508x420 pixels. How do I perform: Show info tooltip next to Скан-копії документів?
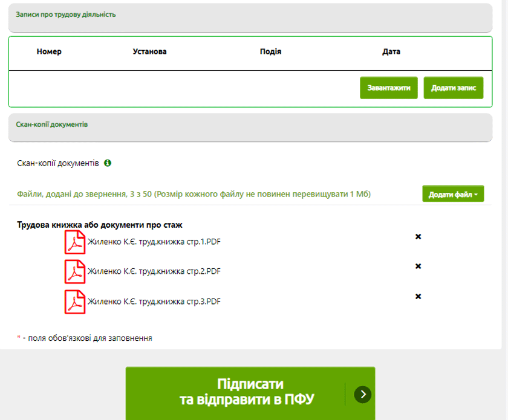[108, 163]
